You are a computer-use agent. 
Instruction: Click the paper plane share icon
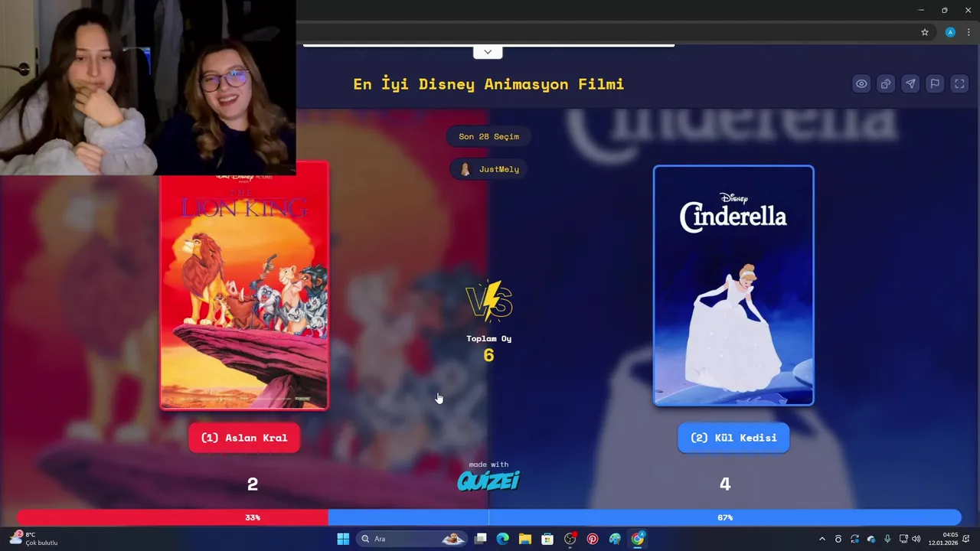tap(910, 84)
